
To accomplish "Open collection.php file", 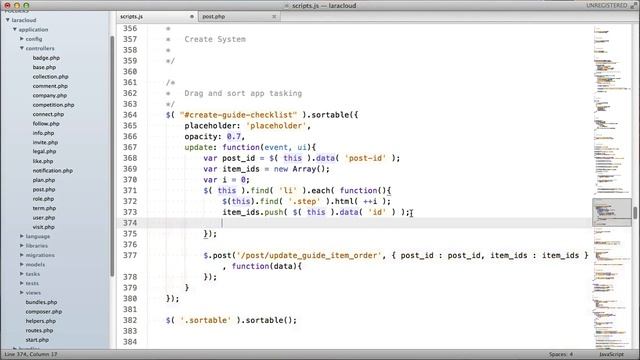I will [51, 77].
